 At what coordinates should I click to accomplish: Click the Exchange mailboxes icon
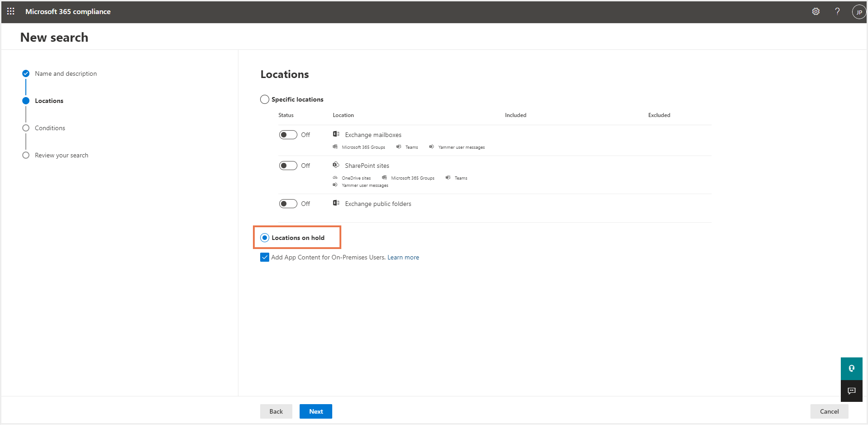point(336,133)
